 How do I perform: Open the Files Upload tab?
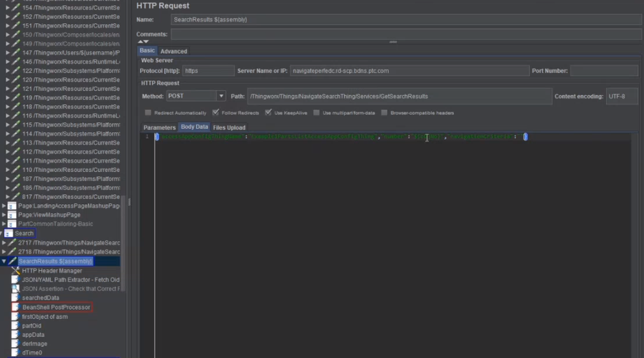[229, 127]
